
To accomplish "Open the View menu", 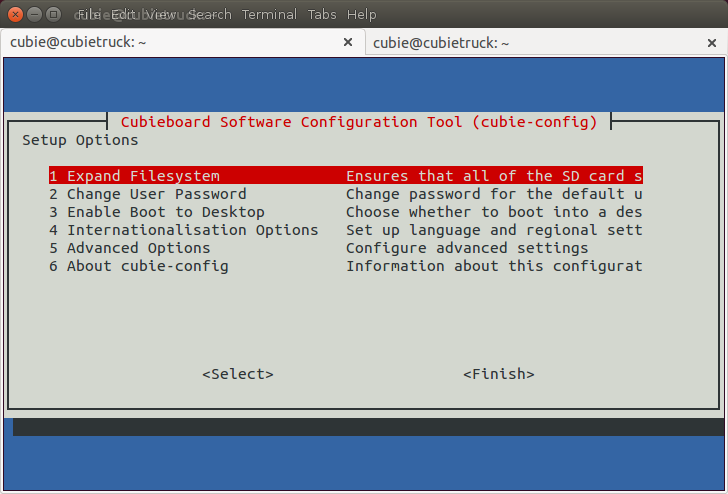I will (161, 15).
